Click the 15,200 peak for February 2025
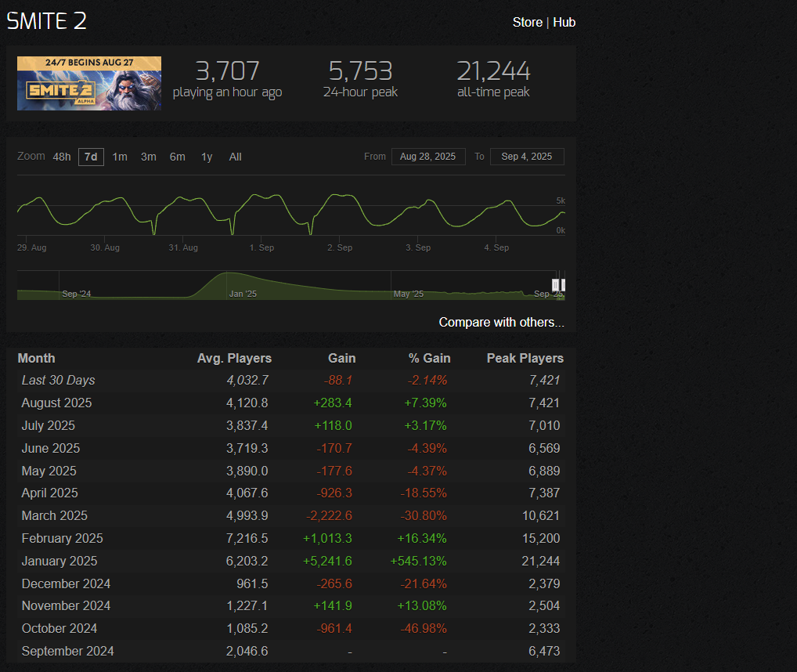This screenshot has width=797, height=672. coord(541,538)
